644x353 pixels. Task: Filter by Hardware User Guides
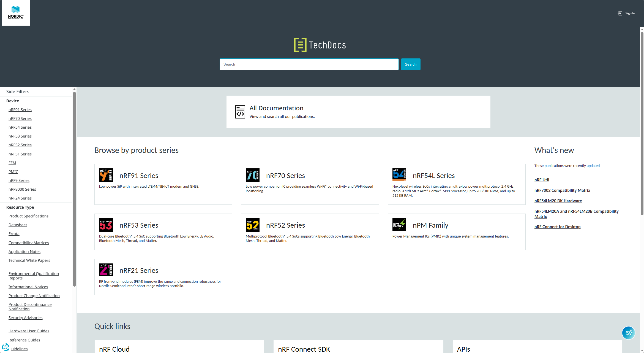point(29,331)
